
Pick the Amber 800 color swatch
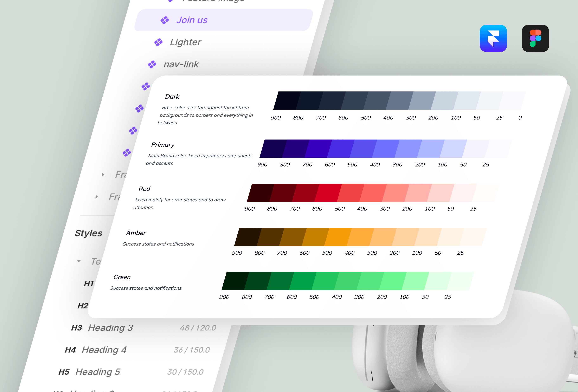pos(270,237)
